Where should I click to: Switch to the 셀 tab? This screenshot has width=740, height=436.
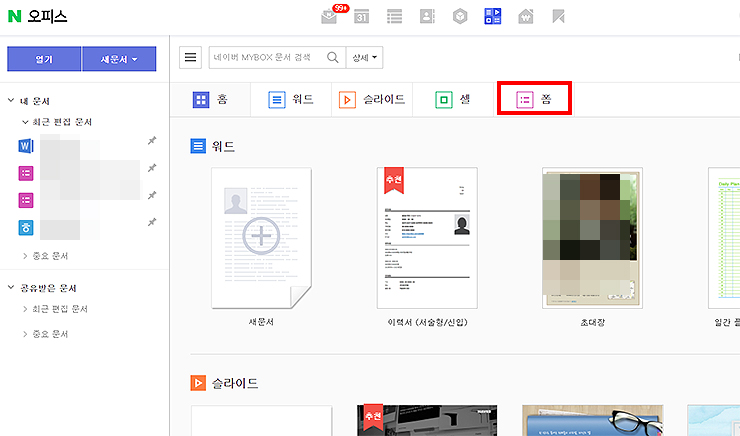point(453,100)
